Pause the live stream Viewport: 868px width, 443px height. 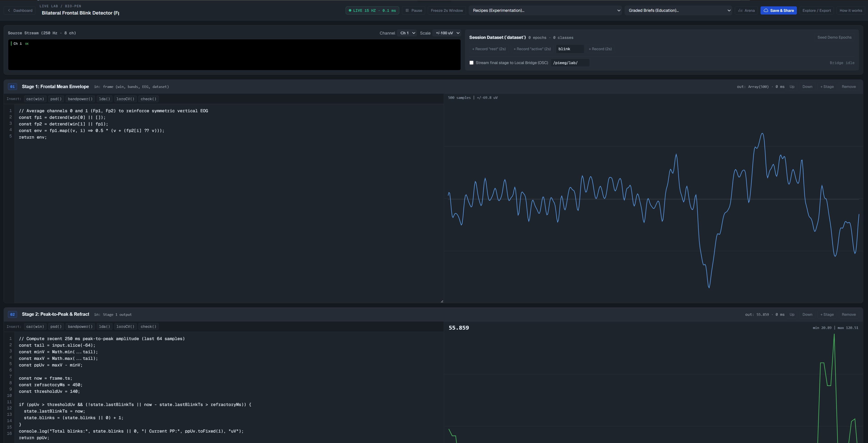pos(414,10)
